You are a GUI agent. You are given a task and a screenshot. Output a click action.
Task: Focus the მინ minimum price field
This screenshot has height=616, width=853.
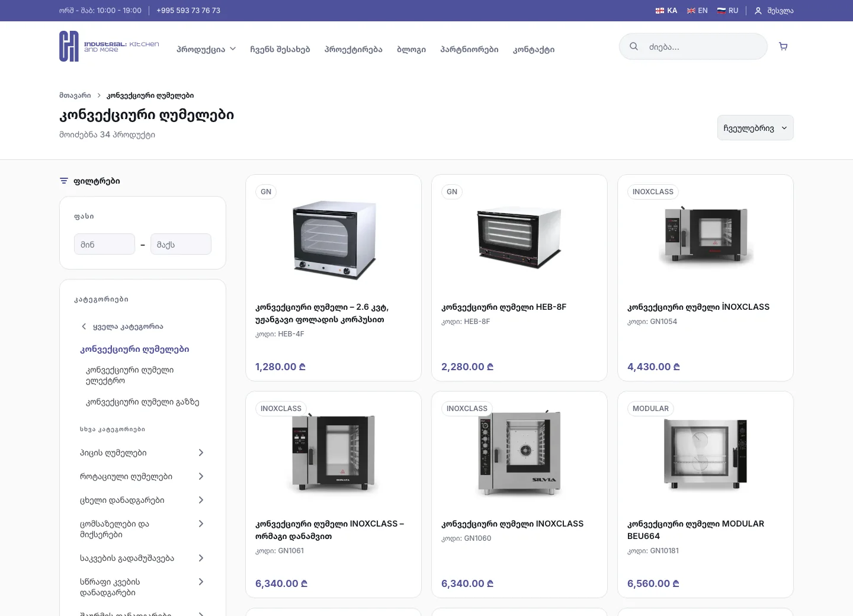point(105,244)
